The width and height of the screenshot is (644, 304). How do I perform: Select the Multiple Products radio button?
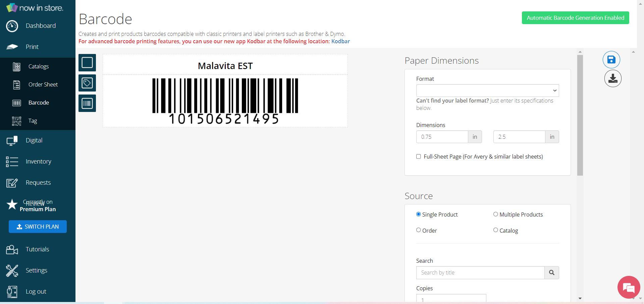tap(496, 214)
